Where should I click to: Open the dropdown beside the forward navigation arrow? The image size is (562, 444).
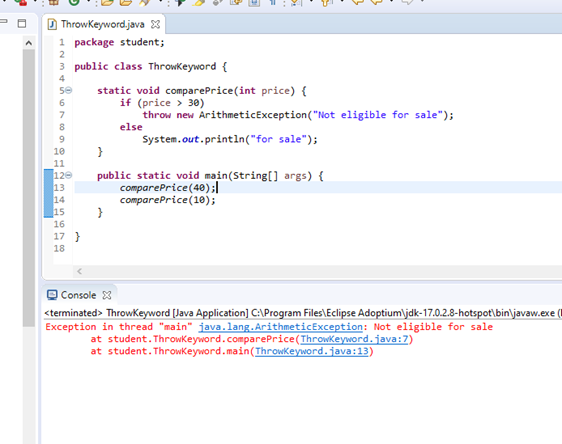point(422,1)
